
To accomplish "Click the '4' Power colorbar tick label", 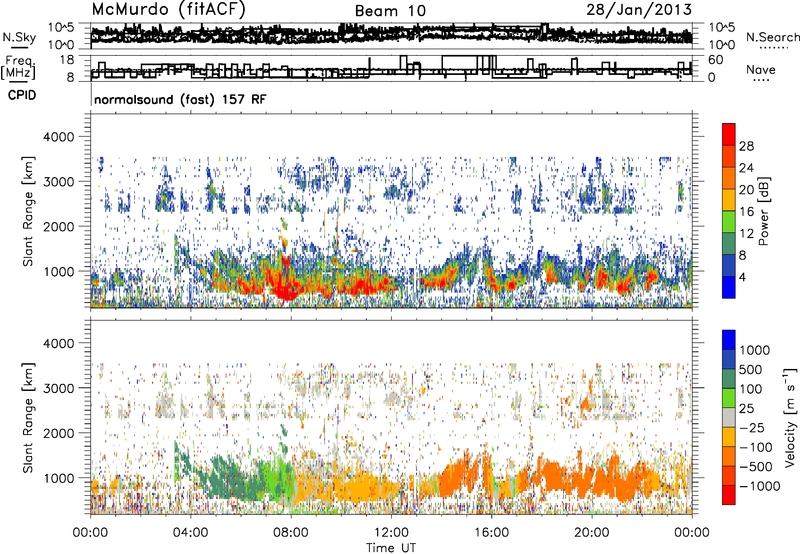I will click(742, 277).
